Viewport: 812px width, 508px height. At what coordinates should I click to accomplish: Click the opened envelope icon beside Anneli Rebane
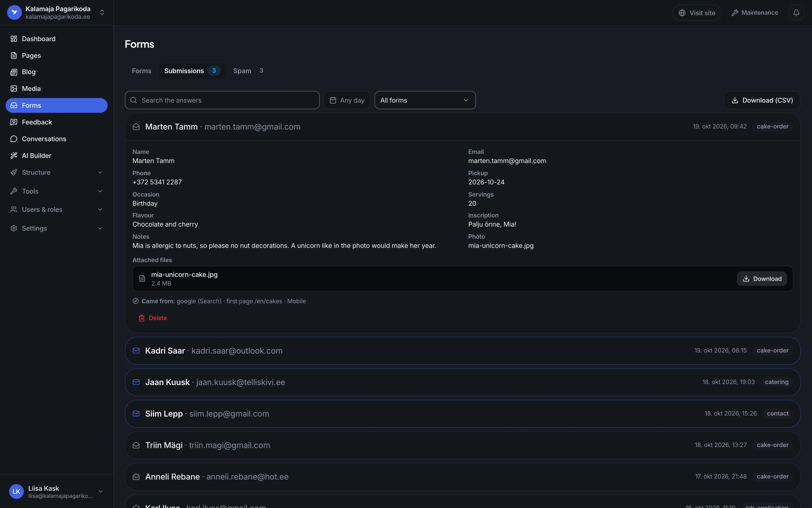tap(136, 477)
